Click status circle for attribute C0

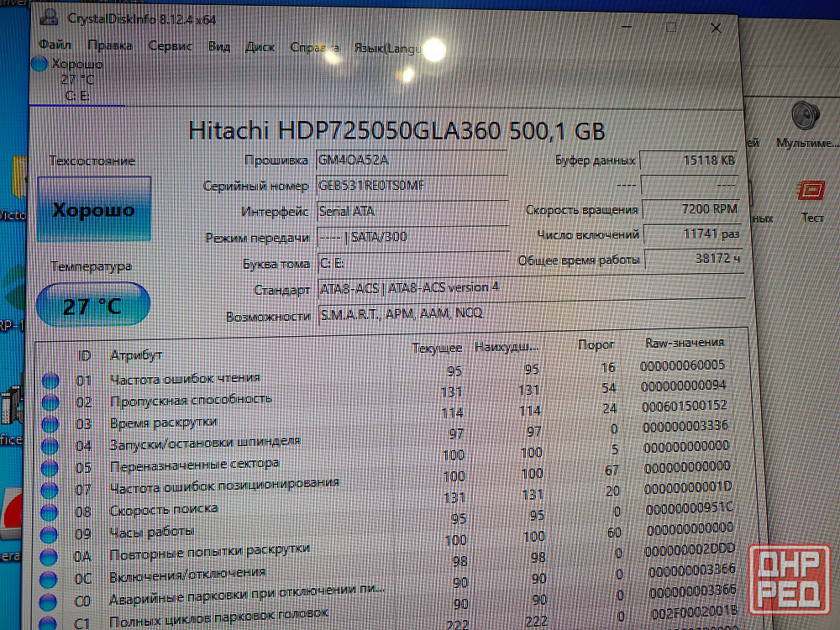pos(49,601)
